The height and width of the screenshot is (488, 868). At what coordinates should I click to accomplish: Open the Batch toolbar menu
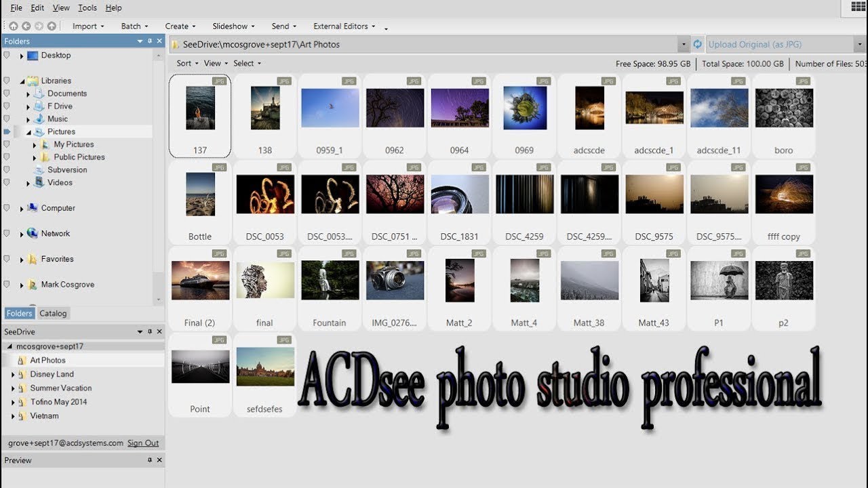point(135,26)
